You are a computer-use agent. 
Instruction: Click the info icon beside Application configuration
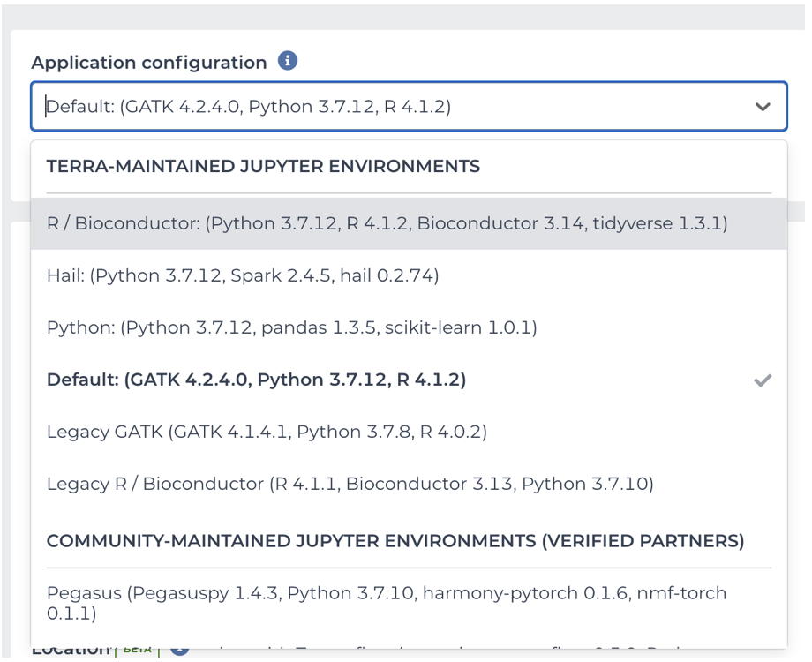[x=287, y=62]
